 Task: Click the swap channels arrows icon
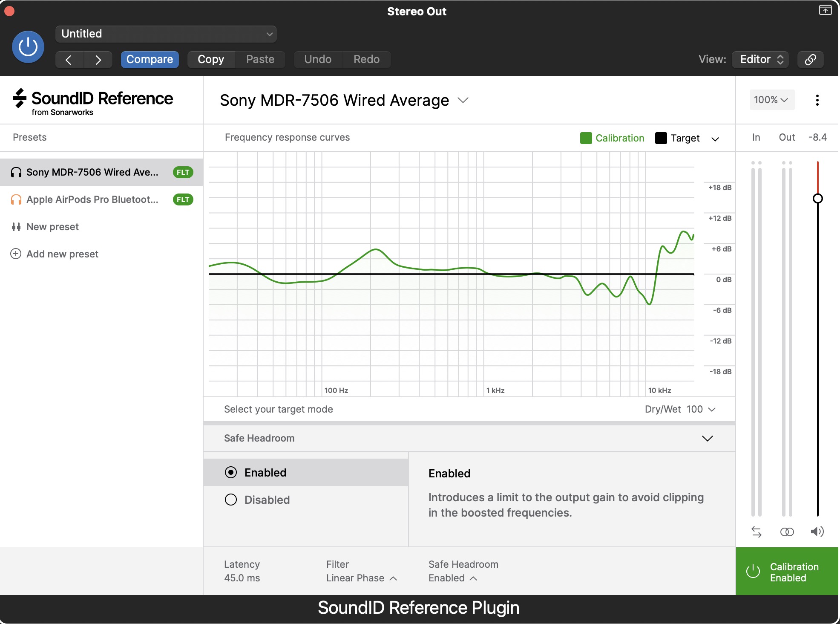[756, 532]
